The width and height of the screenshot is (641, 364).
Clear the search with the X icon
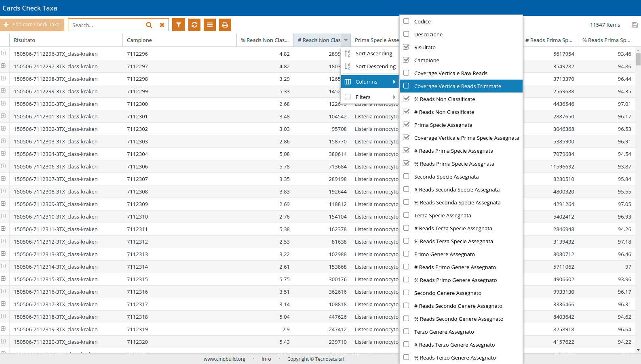pos(162,25)
